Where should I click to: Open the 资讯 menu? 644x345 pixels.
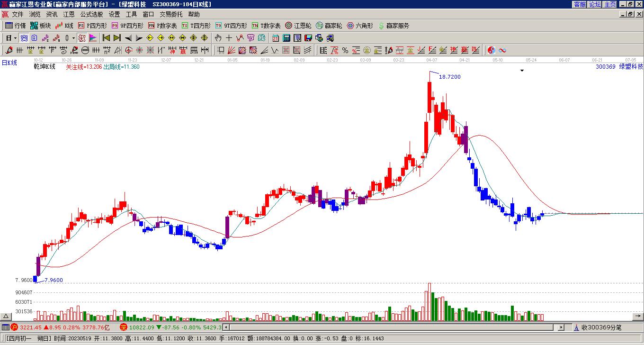(52, 15)
